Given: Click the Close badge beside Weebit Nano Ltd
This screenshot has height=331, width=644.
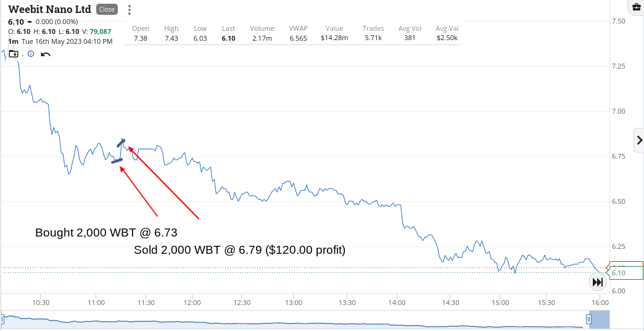Looking at the screenshot, I should point(107,9).
